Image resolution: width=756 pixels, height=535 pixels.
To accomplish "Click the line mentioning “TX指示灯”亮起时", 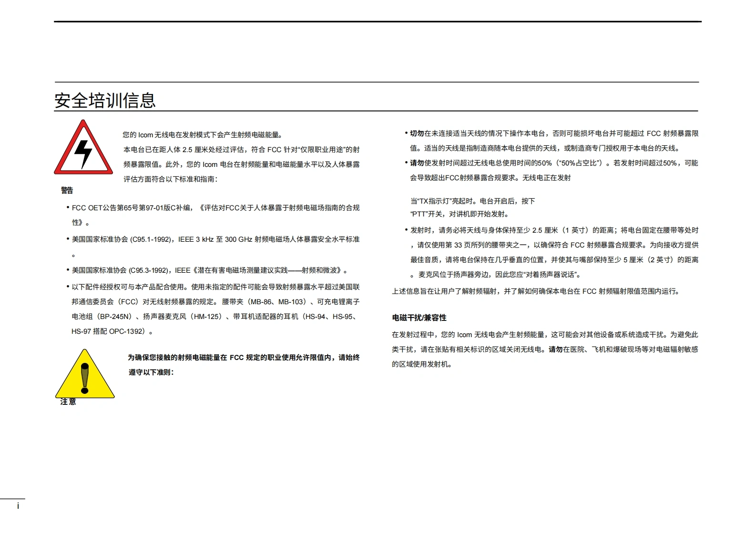I will coord(472,201).
